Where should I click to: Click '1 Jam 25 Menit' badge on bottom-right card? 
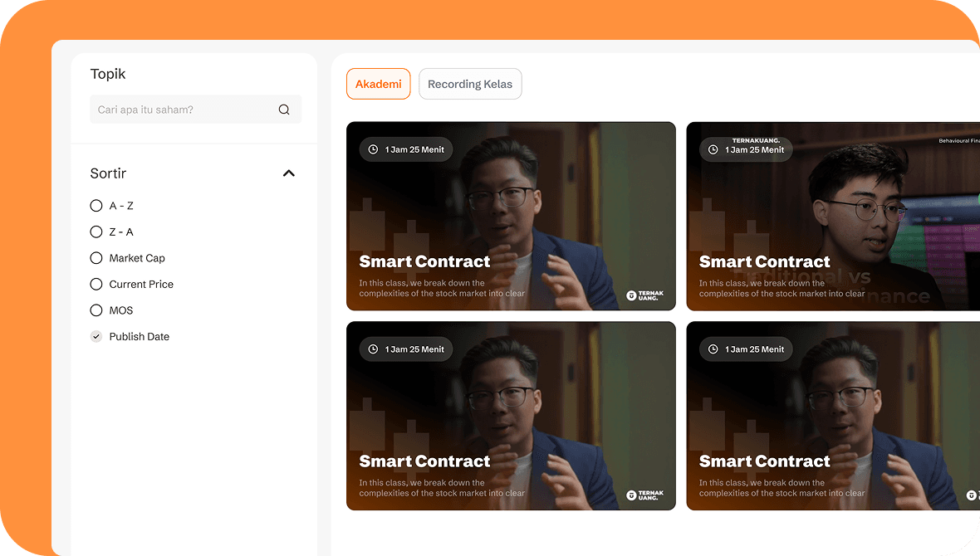pyautogui.click(x=747, y=349)
